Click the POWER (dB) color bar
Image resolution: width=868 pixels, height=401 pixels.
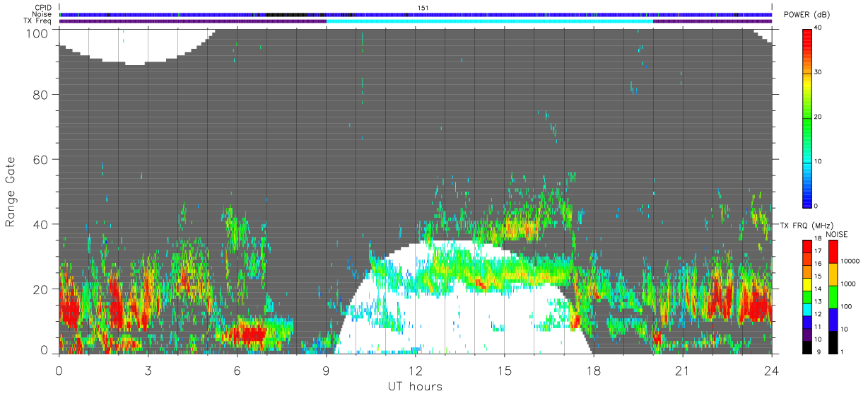point(807,118)
